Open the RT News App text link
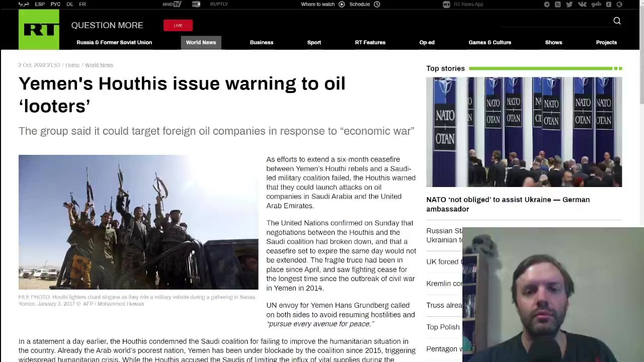Image resolution: width=644 pixels, height=362 pixels. click(468, 5)
